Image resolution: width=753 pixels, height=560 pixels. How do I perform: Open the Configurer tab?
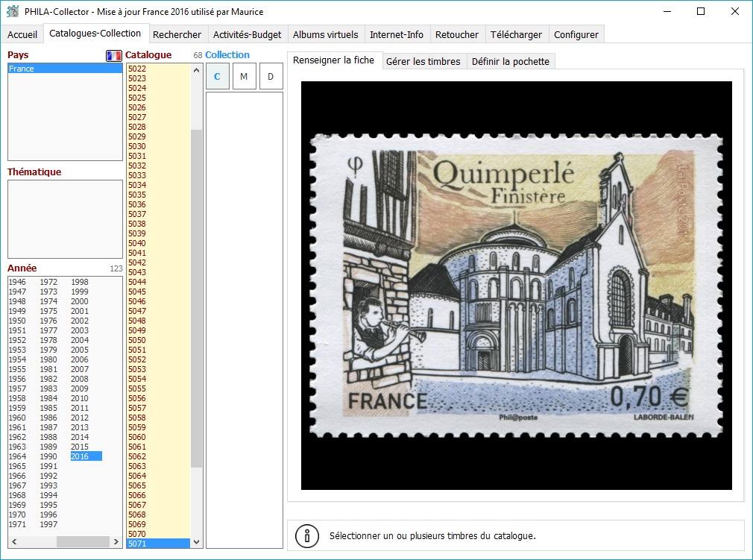tap(576, 34)
